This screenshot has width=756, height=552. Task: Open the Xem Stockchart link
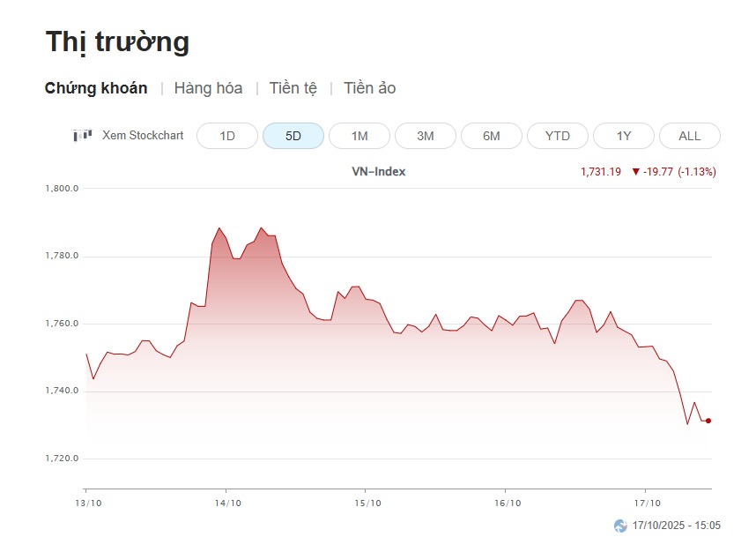click(x=143, y=136)
